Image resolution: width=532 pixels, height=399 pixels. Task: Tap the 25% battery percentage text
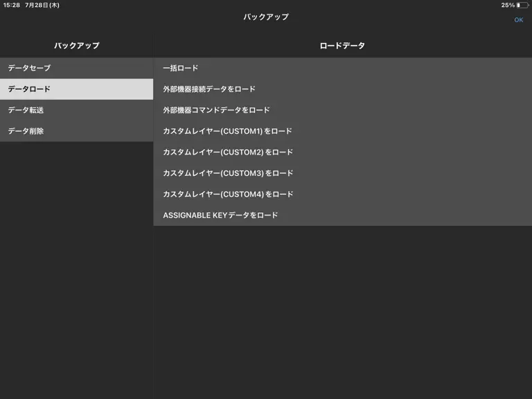(508, 5)
